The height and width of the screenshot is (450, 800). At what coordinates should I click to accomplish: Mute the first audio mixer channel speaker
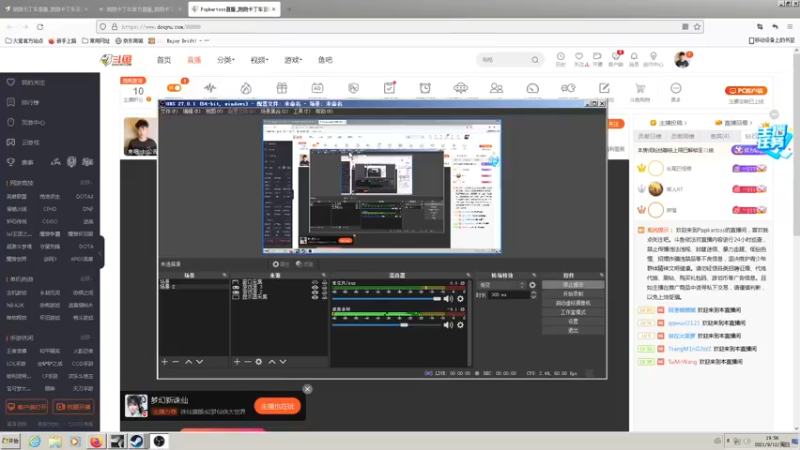click(448, 298)
